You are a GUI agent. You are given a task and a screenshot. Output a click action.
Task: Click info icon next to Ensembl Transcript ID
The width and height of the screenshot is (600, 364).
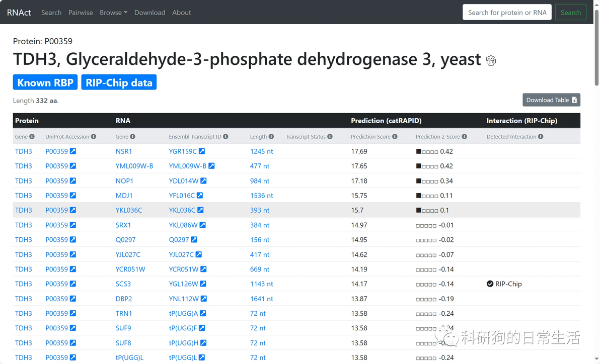pos(226,137)
